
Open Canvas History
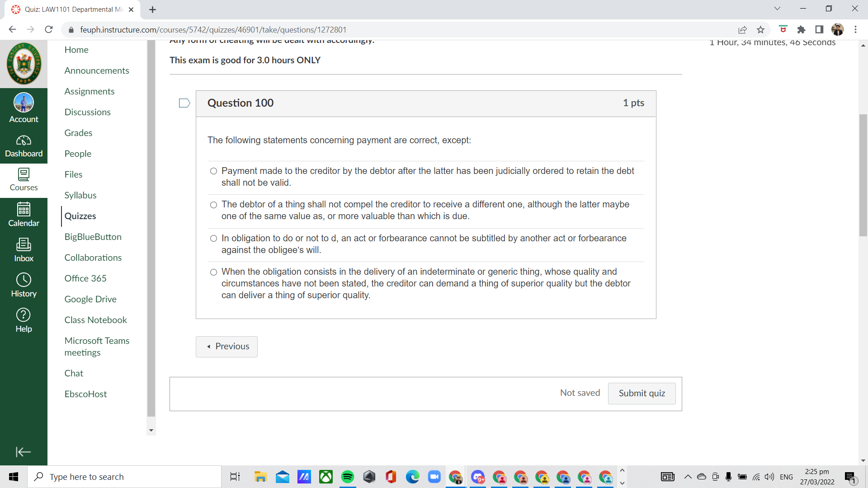[x=24, y=285]
